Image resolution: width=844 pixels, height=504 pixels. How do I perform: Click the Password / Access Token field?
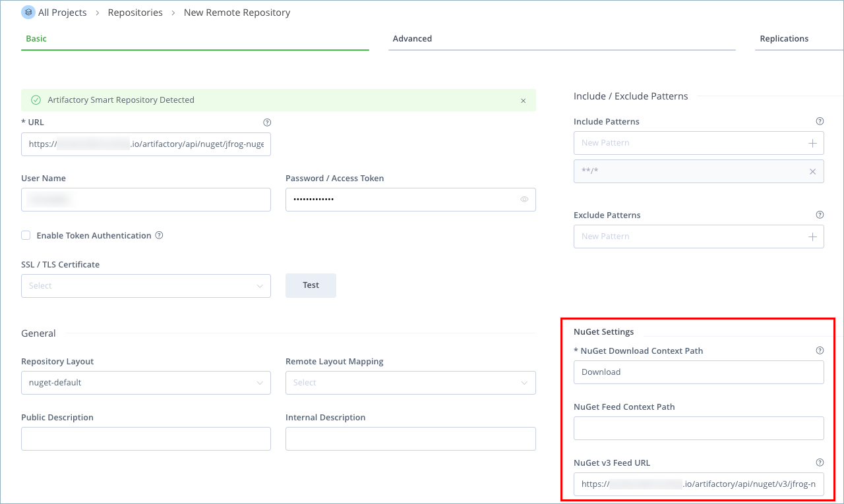point(410,200)
